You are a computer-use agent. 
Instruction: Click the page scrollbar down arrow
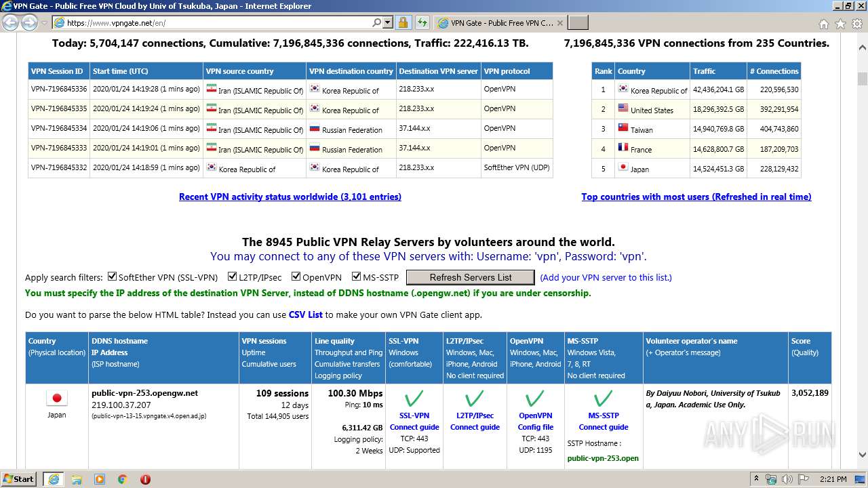click(x=862, y=455)
